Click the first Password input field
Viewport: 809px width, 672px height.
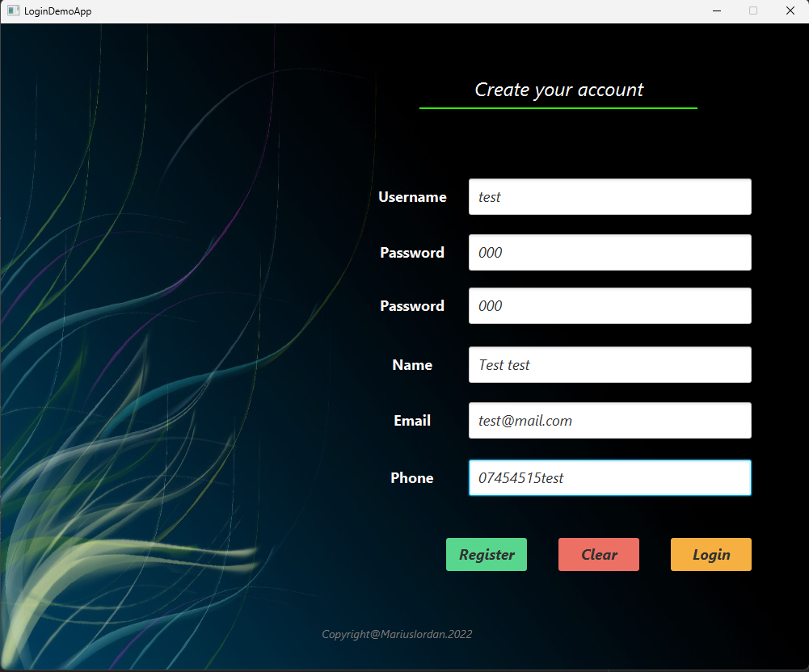click(609, 252)
